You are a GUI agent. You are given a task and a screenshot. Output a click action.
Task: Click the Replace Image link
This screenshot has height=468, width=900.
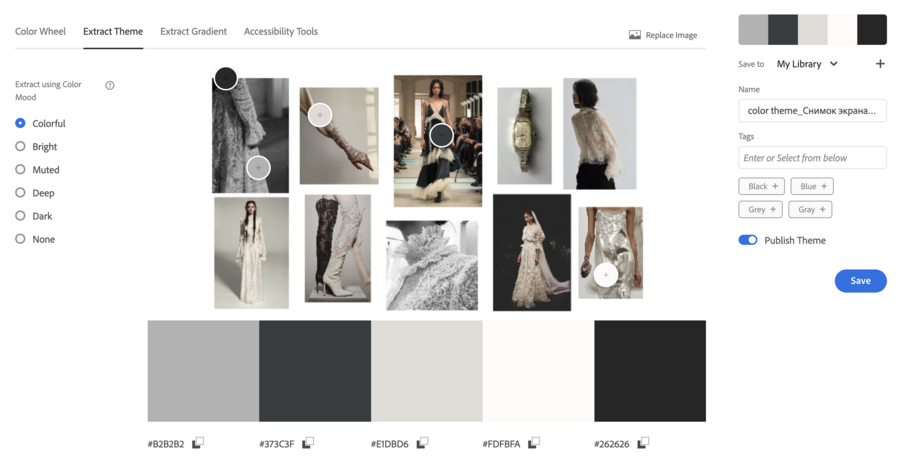[671, 35]
